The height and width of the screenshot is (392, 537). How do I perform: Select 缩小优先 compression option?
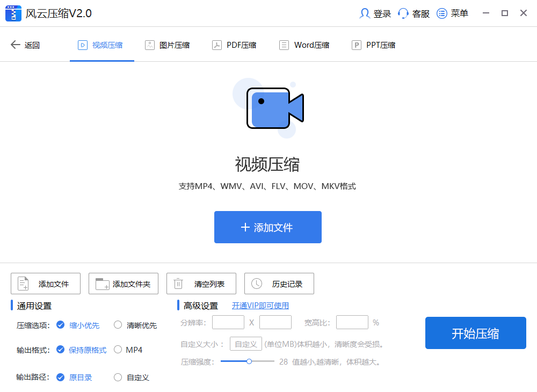[61, 325]
